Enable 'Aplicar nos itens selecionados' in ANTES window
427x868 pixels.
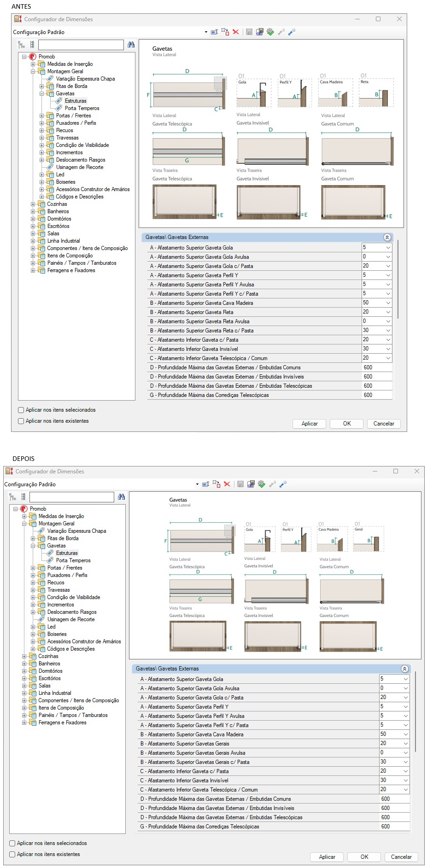[21, 410]
